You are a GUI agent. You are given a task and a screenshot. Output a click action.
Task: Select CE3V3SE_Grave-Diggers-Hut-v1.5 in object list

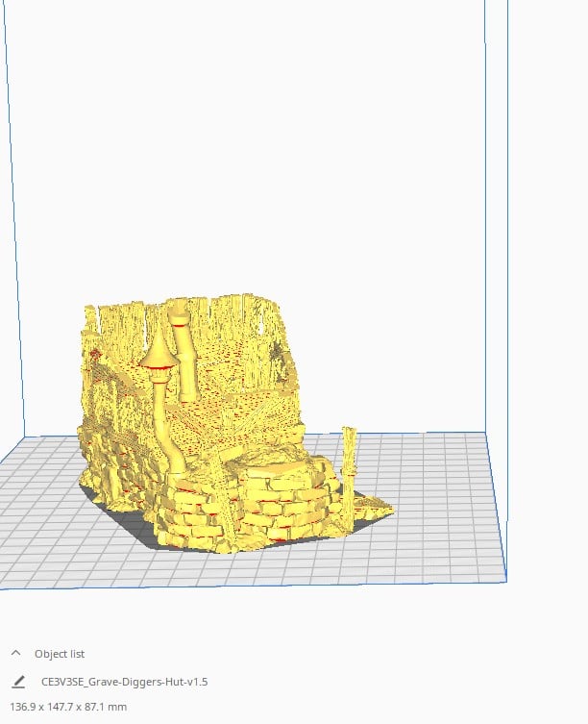(x=124, y=682)
